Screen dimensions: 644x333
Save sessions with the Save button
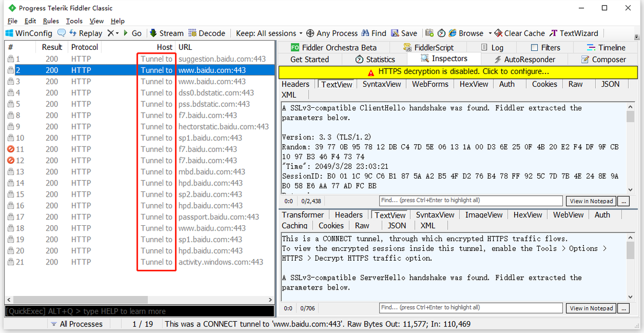tap(404, 33)
